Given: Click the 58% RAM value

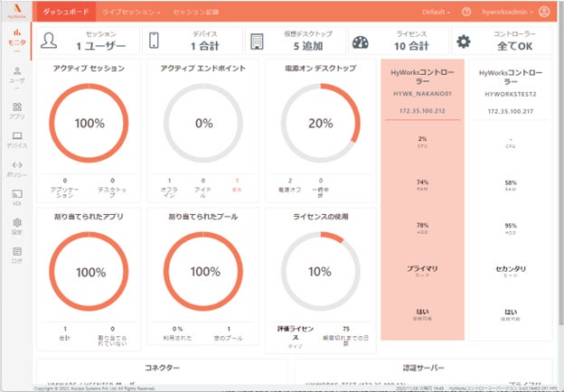Looking at the screenshot, I should click(x=511, y=182).
